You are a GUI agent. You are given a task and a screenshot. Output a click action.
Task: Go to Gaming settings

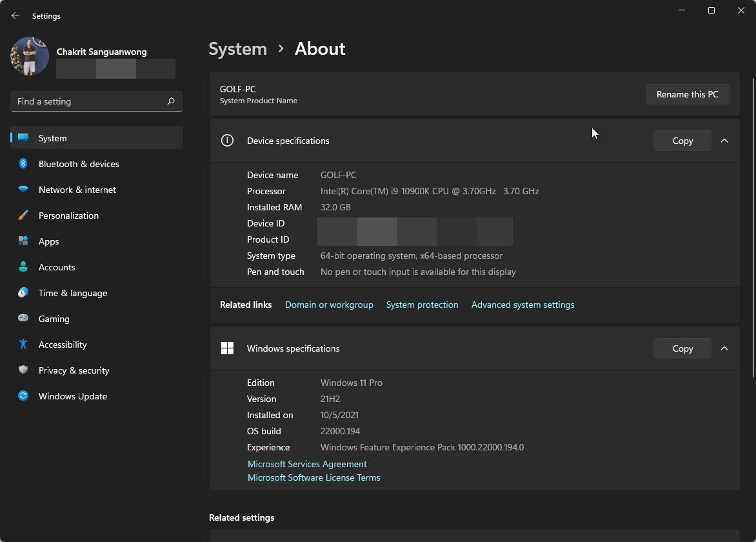(x=96, y=319)
